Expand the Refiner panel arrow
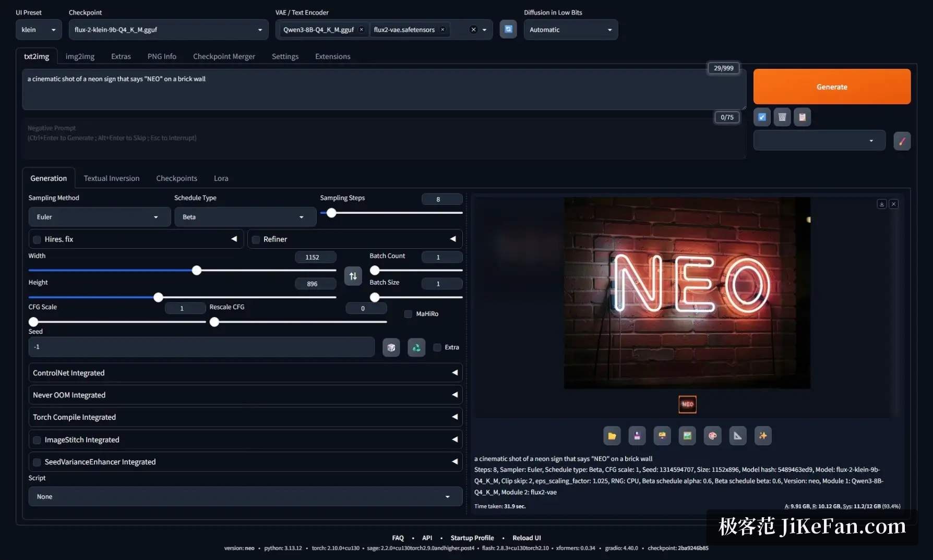 click(x=453, y=239)
